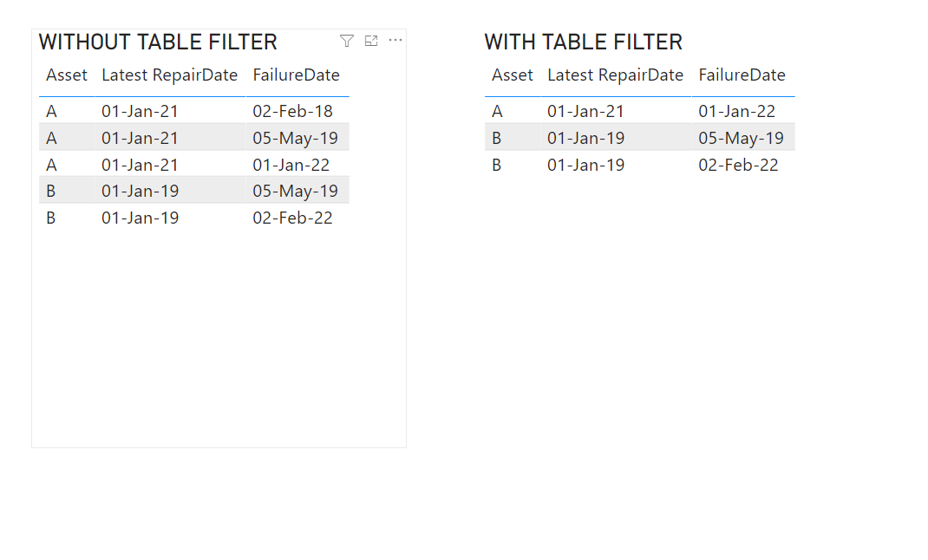Sort by Latest RepairDate in WITH TABLE FILTER
928x560 pixels.
pos(615,75)
